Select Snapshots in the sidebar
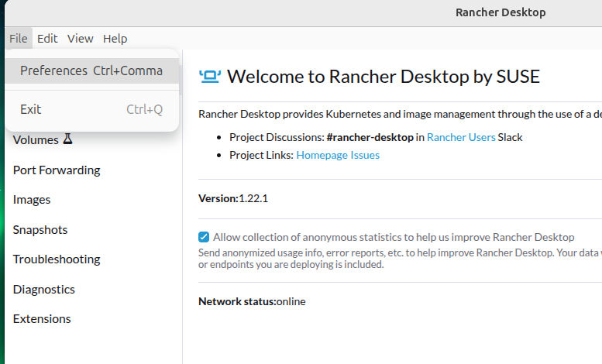Image resolution: width=602 pixels, height=364 pixels. [x=40, y=229]
